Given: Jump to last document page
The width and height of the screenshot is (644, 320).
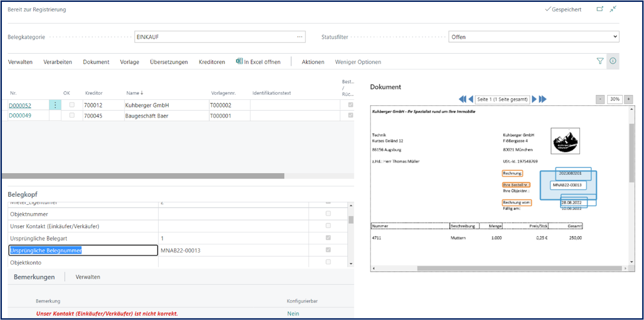Looking at the screenshot, I should 542,99.
